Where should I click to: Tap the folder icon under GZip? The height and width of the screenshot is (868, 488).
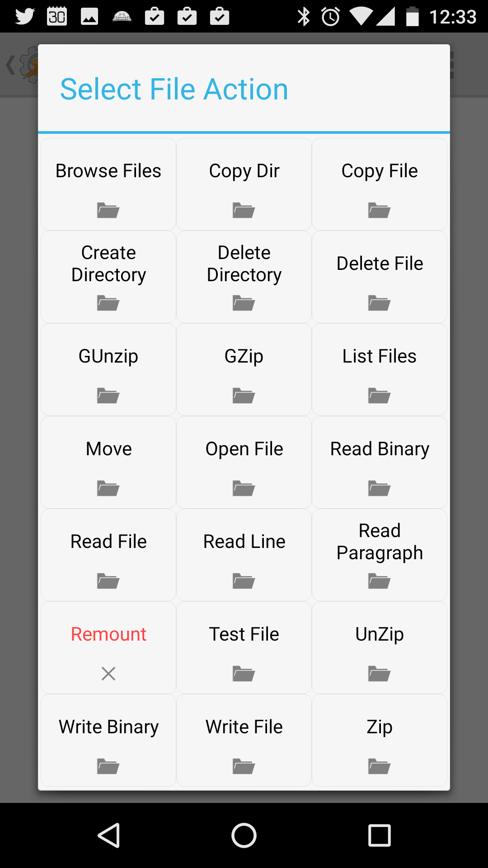pos(244,396)
